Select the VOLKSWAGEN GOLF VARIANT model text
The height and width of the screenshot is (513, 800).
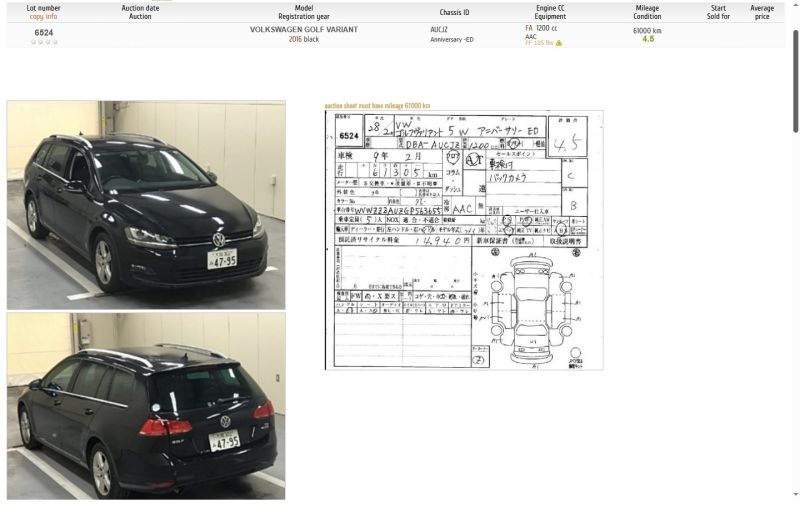[x=304, y=30]
